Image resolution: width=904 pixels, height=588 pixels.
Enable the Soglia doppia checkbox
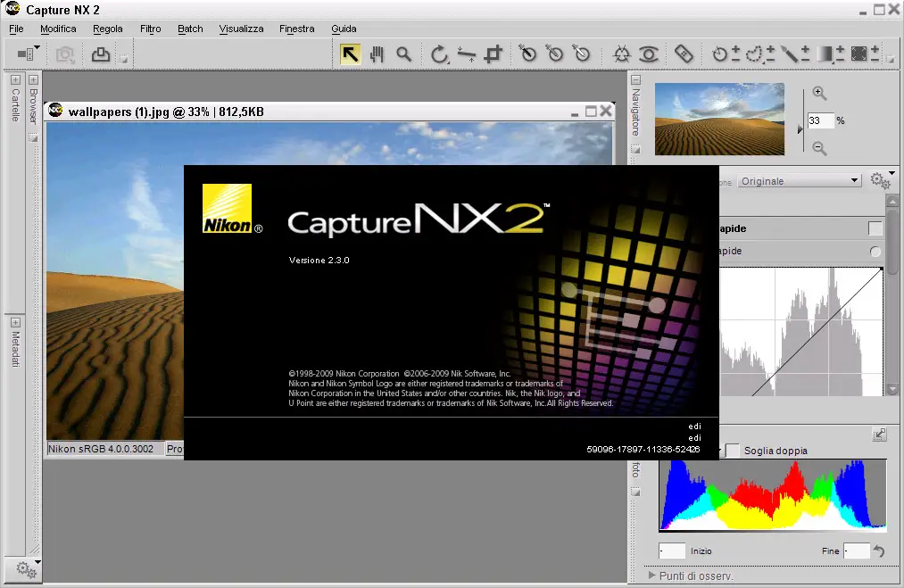[733, 451]
